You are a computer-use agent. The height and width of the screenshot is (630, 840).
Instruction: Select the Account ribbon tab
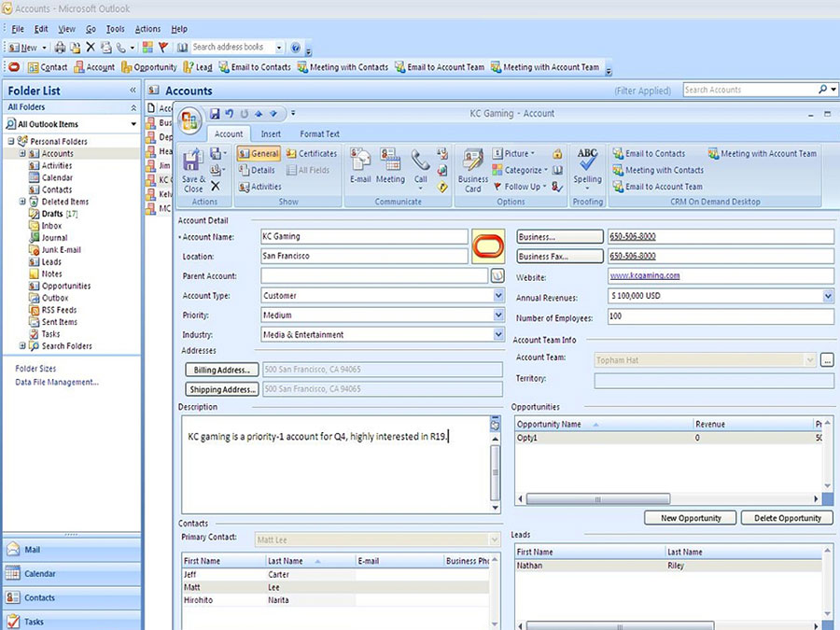pos(229,133)
